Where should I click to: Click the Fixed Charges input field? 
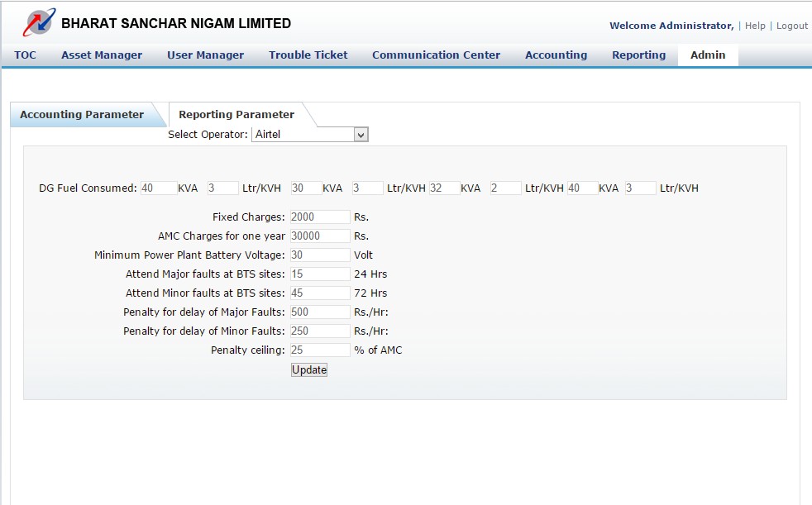(319, 217)
